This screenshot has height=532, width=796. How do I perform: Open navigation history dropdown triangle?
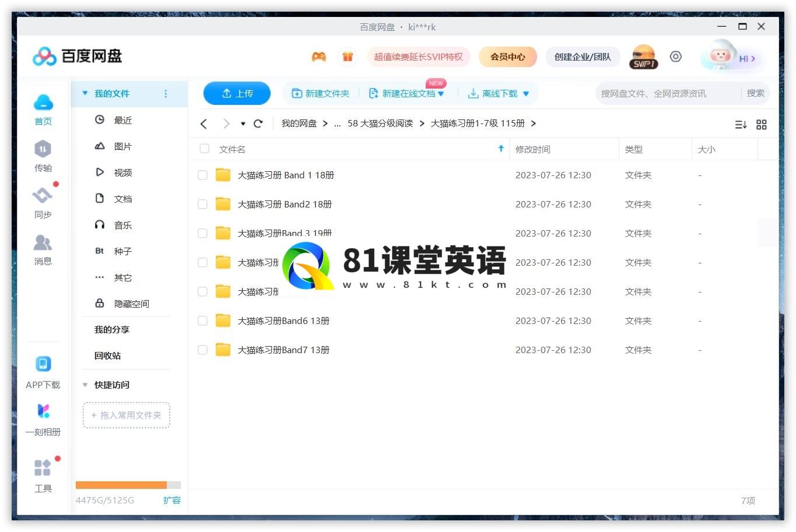(x=243, y=124)
